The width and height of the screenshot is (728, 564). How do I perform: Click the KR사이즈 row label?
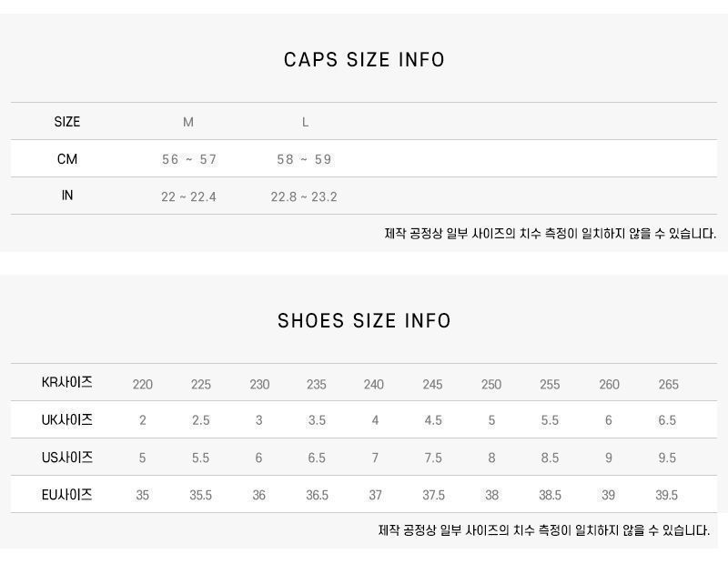click(67, 383)
